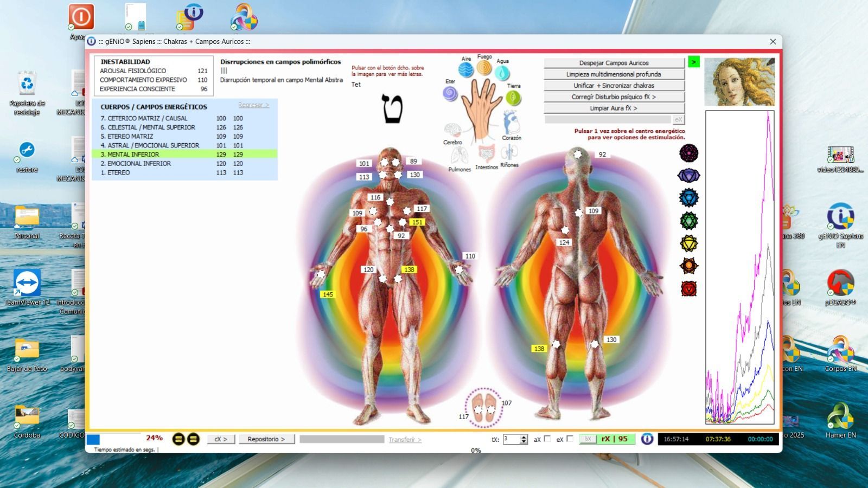The height and width of the screenshot is (488, 868).
Task: Click the Cerebro brain icon
Action: (x=452, y=130)
